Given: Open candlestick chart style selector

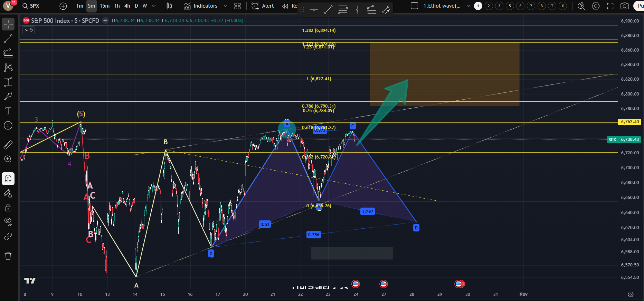Looking at the screenshot, I should tap(169, 6).
